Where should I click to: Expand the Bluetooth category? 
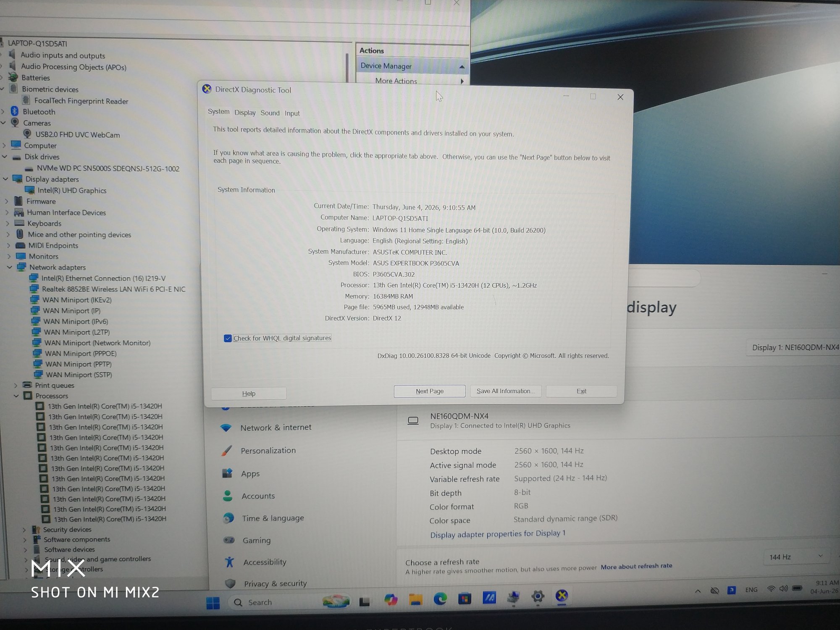tap(3, 111)
